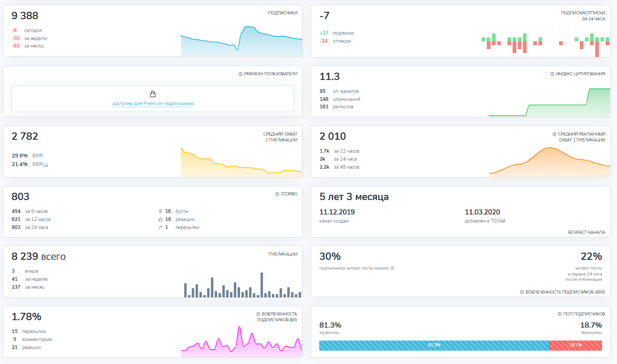Screen dimensions: 617x364
Task: Click the 22% first-24-hours value
Action: pyautogui.click(x=591, y=257)
